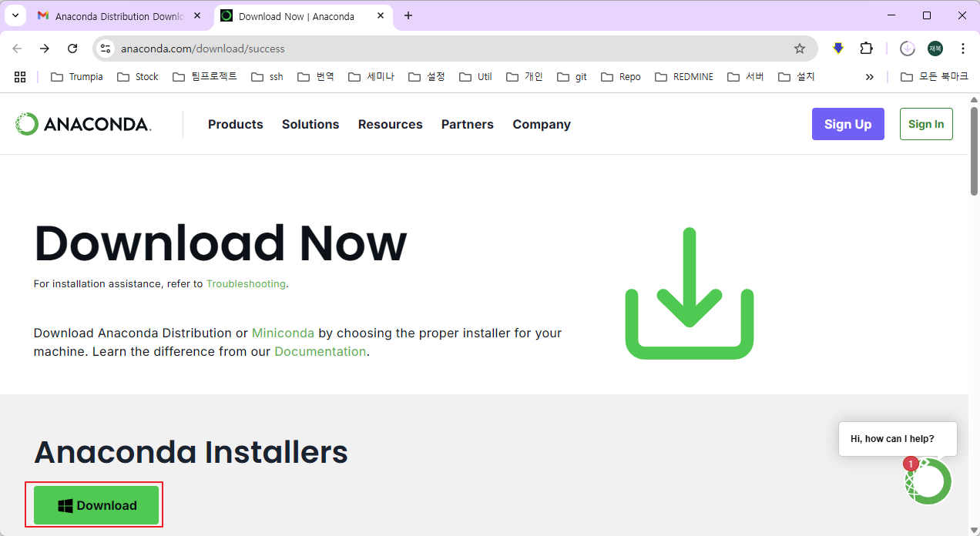This screenshot has height=536, width=980.
Task: Open the Products menu
Action: point(236,124)
